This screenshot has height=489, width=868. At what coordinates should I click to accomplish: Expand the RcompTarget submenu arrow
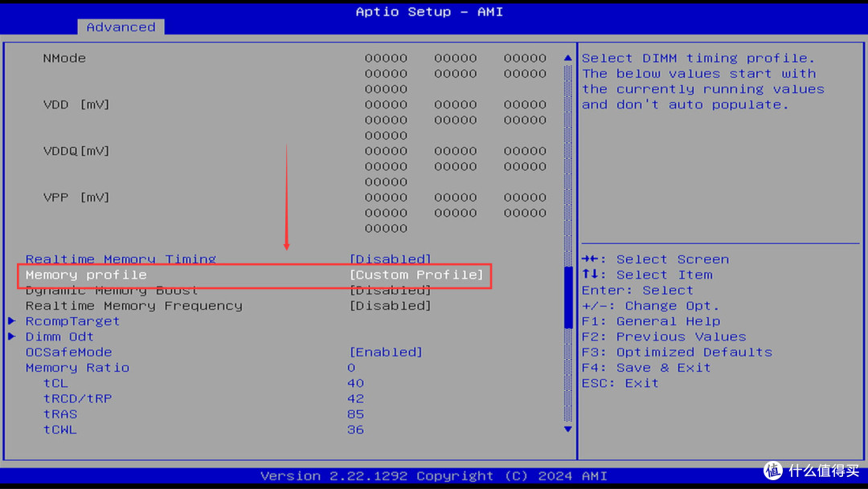point(11,321)
